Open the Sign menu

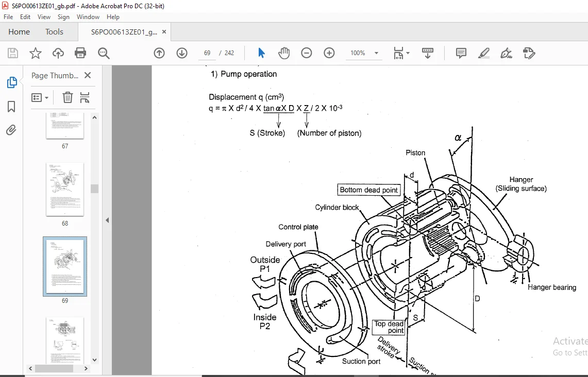[x=63, y=17]
